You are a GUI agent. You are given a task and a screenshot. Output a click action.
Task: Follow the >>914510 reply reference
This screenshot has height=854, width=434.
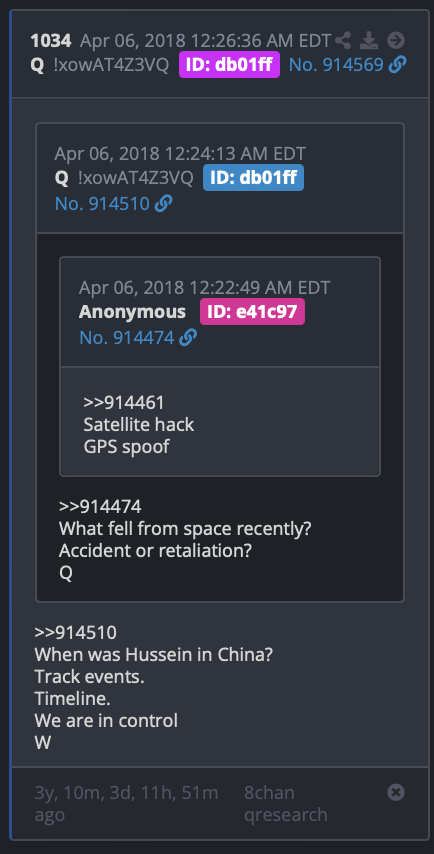coord(75,632)
